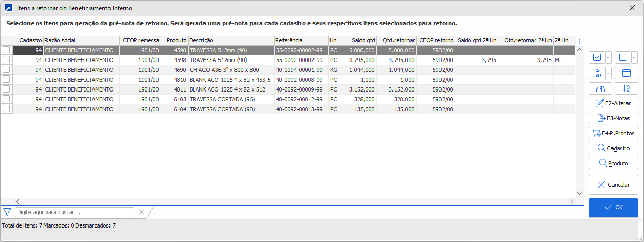Click the product code cell 6104

(x=175, y=109)
